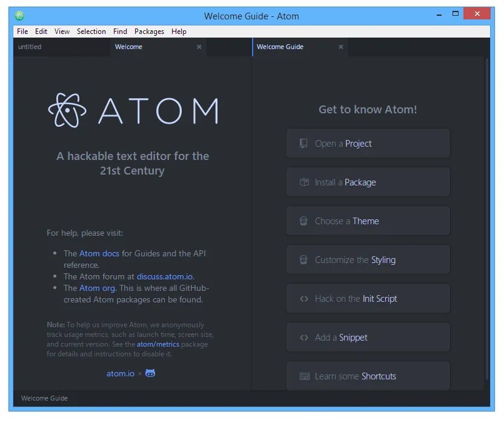The height and width of the screenshot is (423, 504).
Task: Click the Welcome Guide pane vertical scrollbar
Action: click(487, 219)
